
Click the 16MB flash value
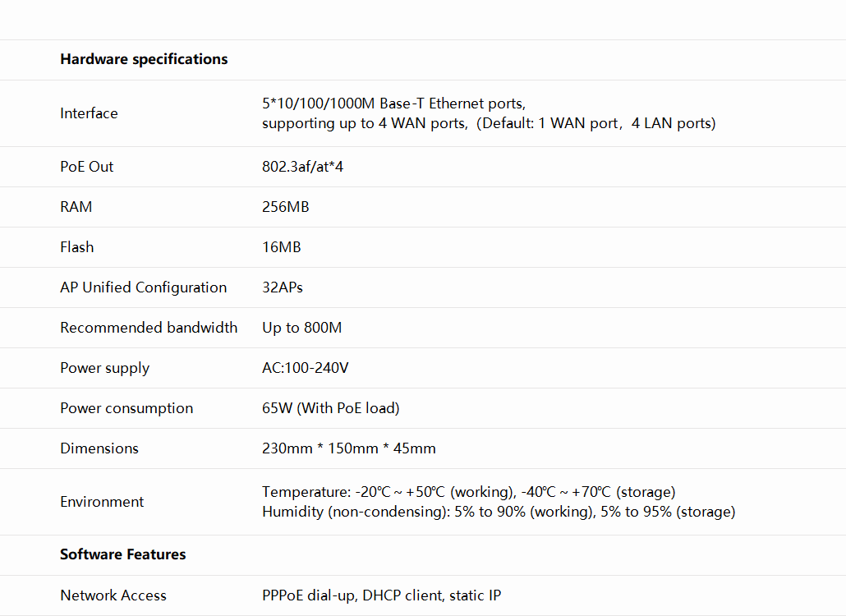[281, 247]
